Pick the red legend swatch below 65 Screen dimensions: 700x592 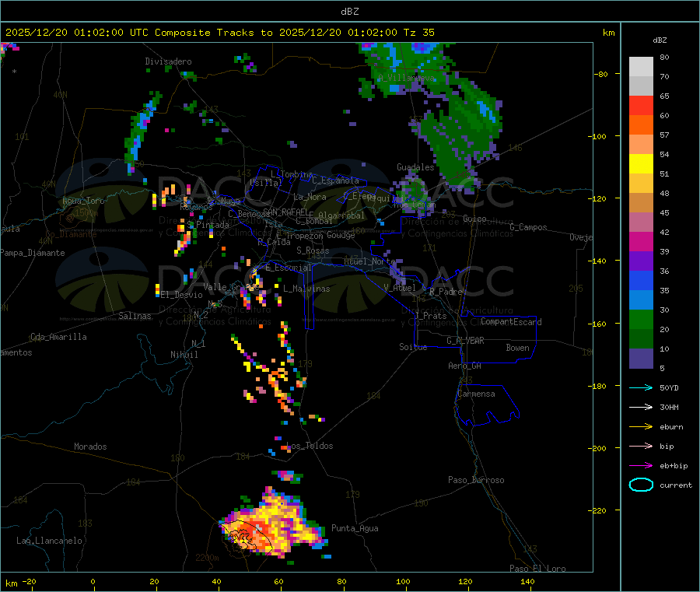(x=641, y=105)
